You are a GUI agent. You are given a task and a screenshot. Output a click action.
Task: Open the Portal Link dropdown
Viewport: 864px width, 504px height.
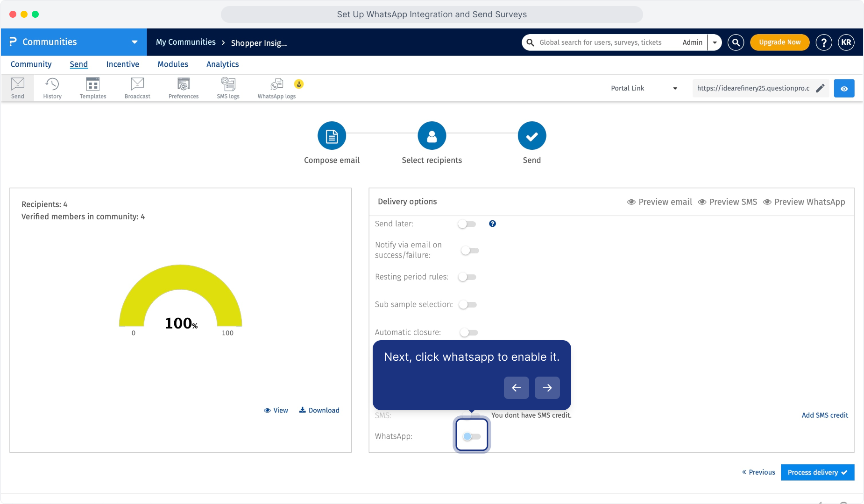[x=644, y=88]
